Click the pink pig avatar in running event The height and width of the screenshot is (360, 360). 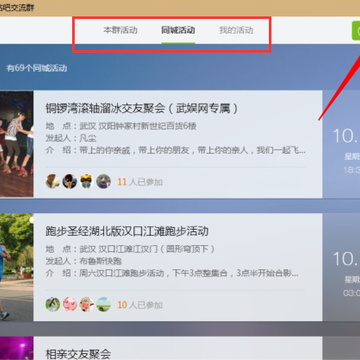click(70, 304)
